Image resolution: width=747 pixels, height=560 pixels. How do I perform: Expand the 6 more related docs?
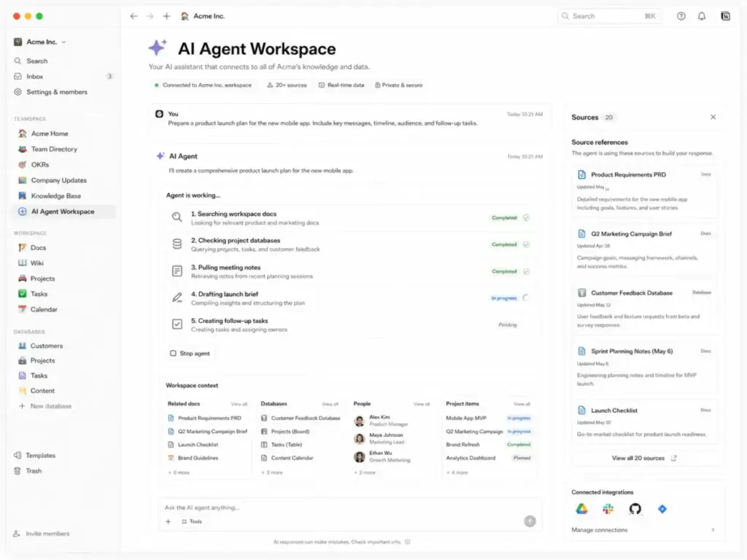pos(179,472)
